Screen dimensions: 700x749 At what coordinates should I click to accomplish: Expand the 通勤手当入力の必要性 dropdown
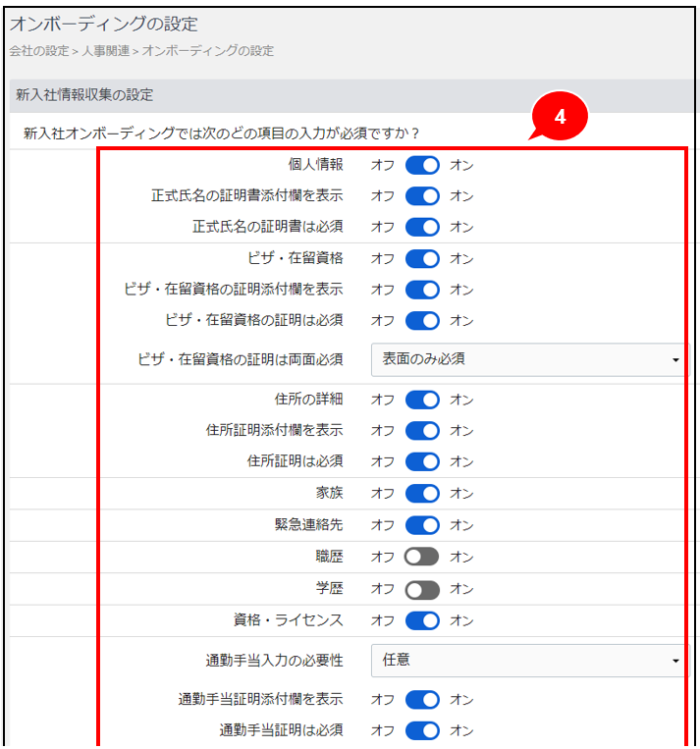tap(528, 661)
